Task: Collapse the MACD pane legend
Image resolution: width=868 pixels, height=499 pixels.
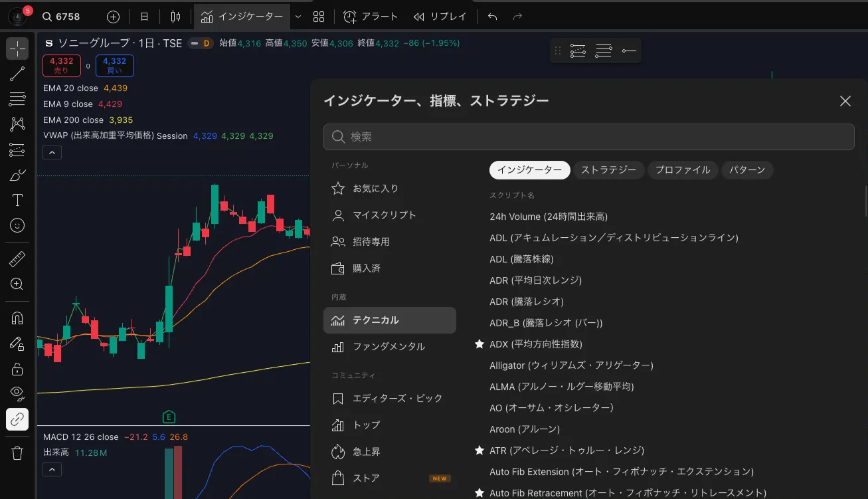Action: (x=52, y=470)
